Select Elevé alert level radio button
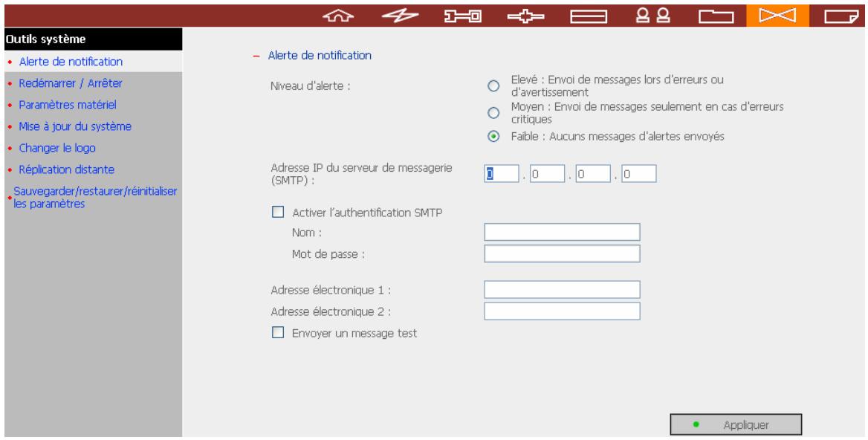 point(493,85)
